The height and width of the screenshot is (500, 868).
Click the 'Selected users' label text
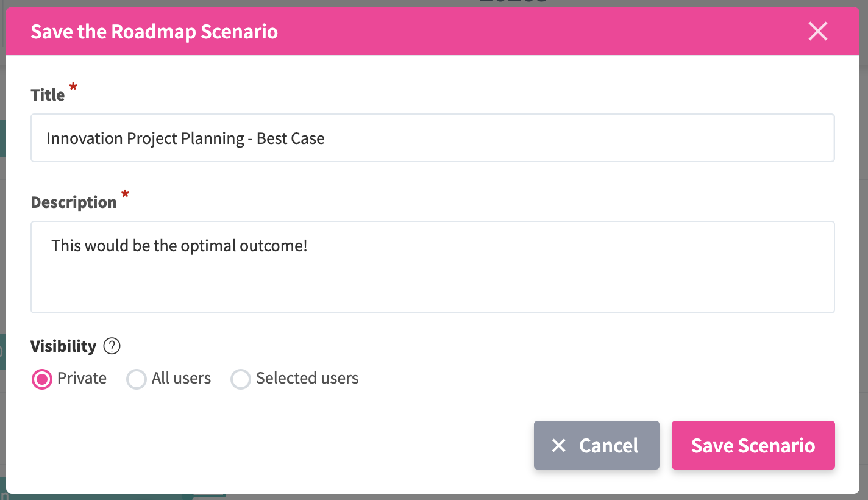pyautogui.click(x=307, y=378)
